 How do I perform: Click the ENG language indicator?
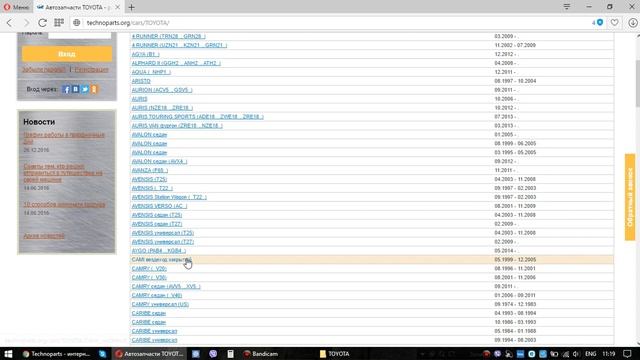(591, 354)
